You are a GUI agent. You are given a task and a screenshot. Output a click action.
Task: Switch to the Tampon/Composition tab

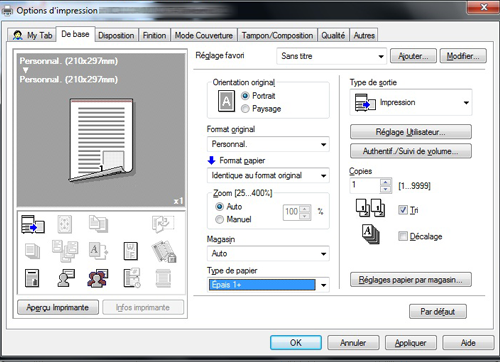point(277,35)
